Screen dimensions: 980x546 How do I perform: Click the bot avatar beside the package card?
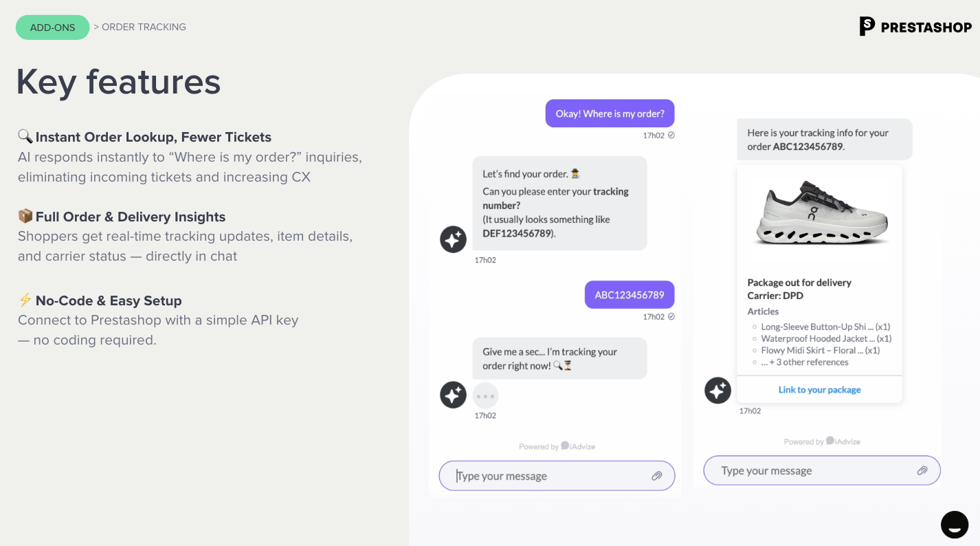[717, 391]
